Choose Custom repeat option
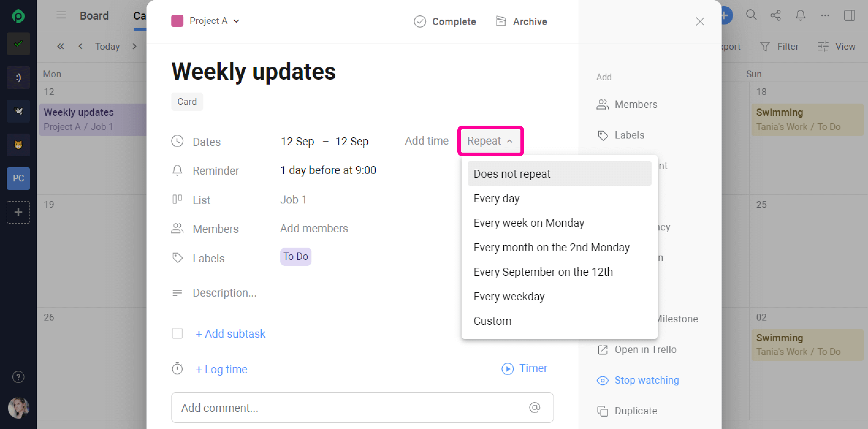Screen dimensions: 868x429 point(492,321)
